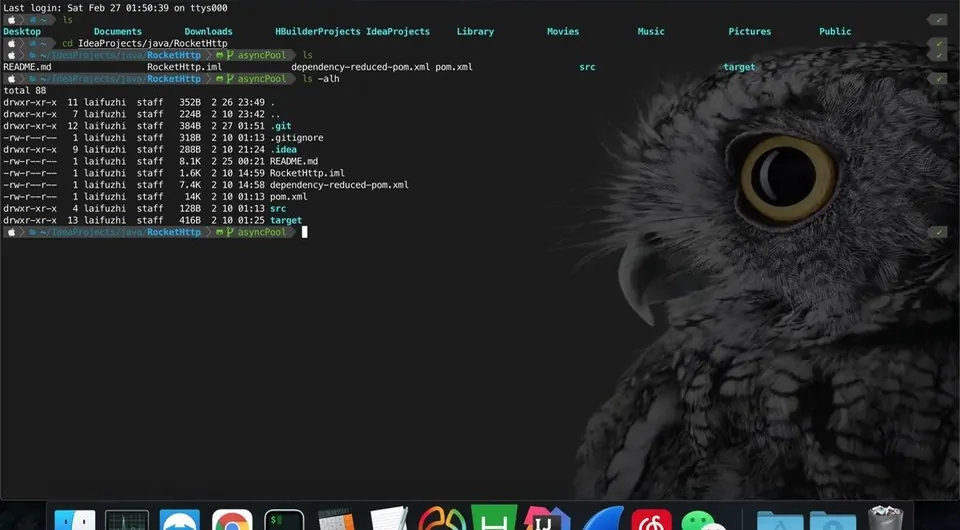Click the 'Public' directory name
Image resolution: width=960 pixels, height=530 pixels.
click(x=835, y=31)
